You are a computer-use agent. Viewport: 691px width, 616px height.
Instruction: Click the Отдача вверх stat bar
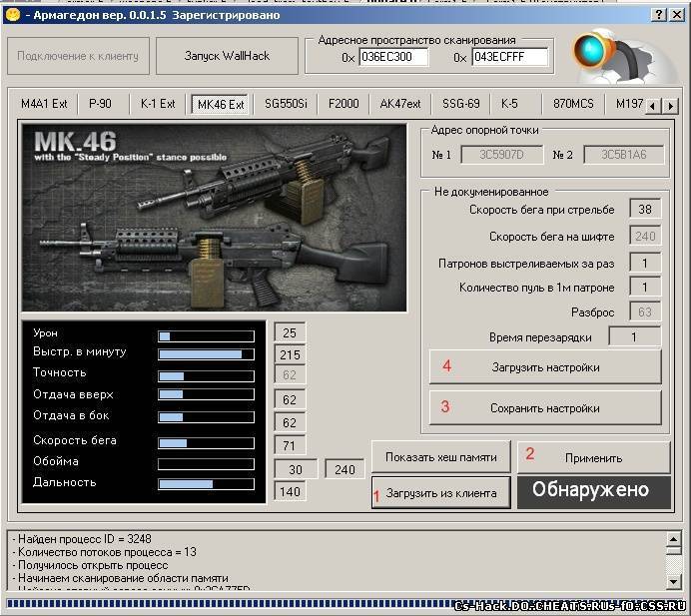(206, 394)
